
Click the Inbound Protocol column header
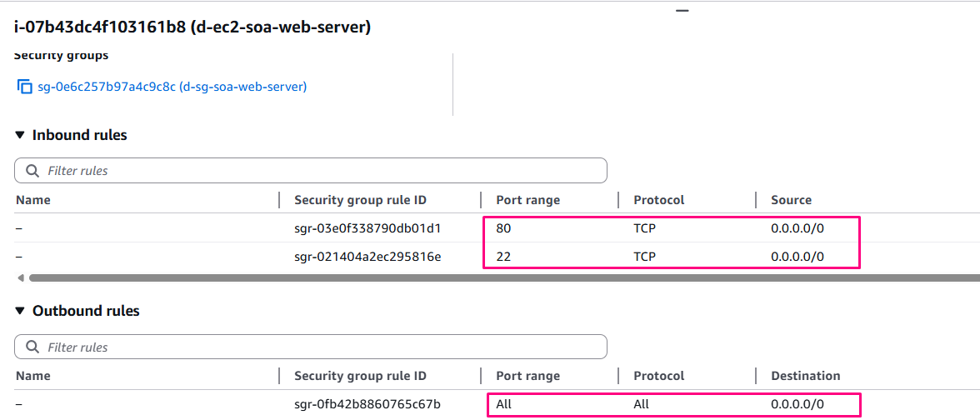[658, 200]
